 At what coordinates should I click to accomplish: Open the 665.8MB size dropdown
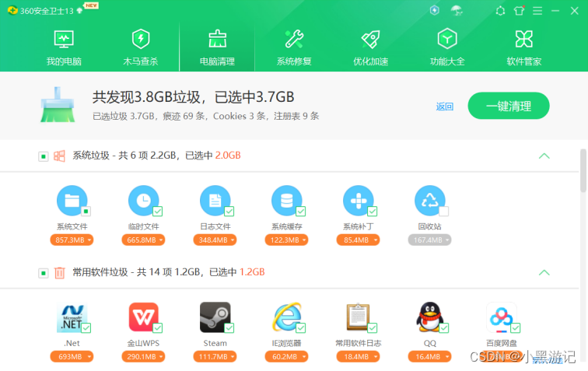143,240
